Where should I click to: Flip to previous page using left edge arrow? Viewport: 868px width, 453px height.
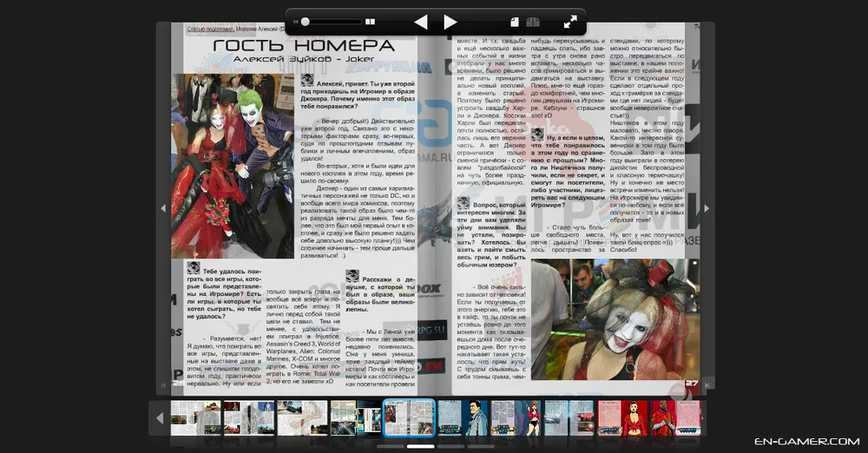[162, 208]
